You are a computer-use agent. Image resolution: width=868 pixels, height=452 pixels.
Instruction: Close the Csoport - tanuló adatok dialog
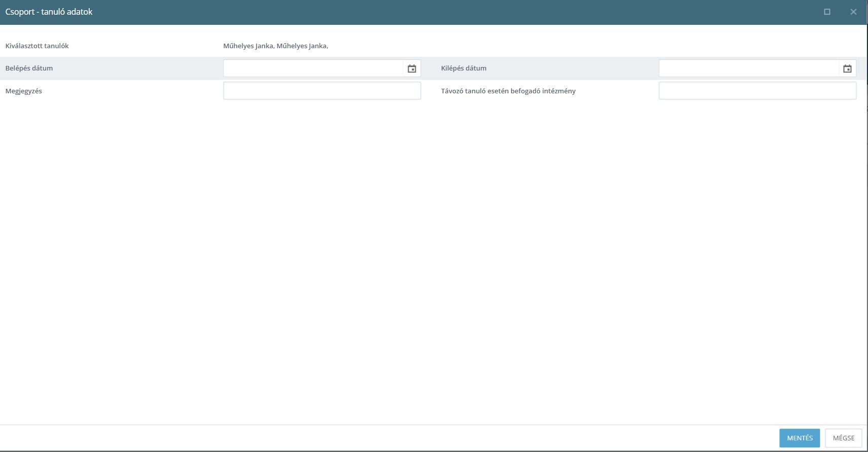(853, 12)
